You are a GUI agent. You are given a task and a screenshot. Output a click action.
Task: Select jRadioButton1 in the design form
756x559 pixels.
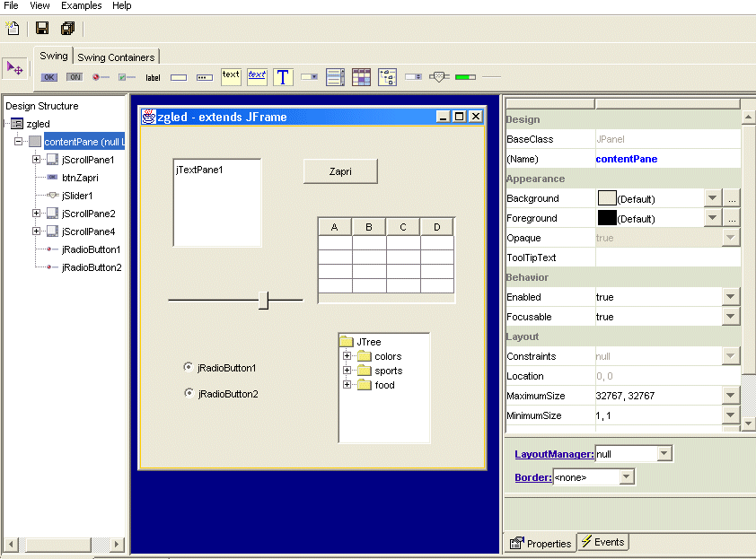click(220, 368)
